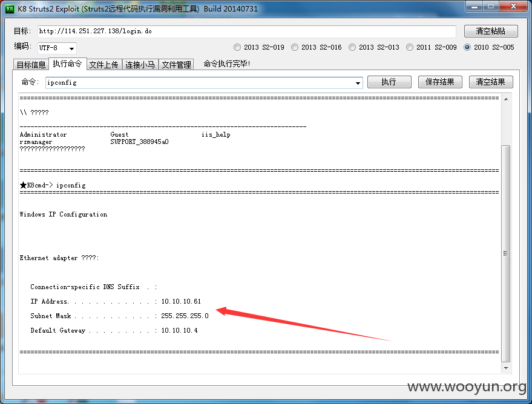This screenshot has width=532, height=404.
Task: Open the 文件上传 tab
Action: (104, 64)
